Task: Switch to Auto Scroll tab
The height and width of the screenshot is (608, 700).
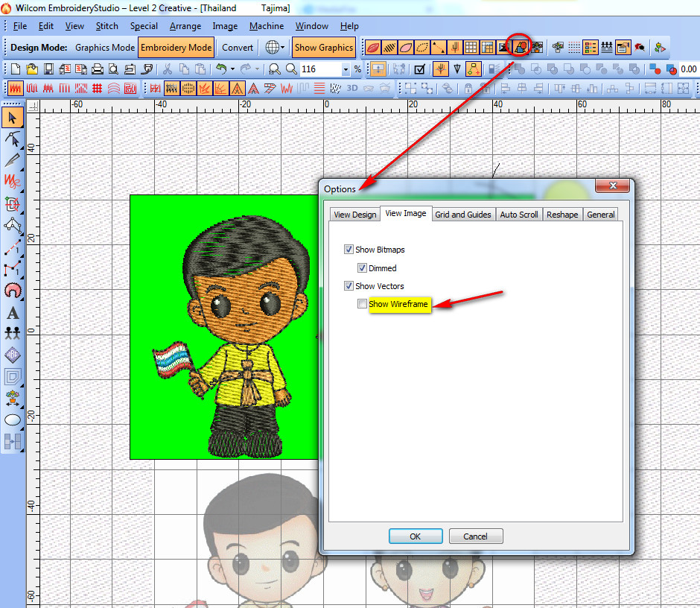Action: point(519,215)
